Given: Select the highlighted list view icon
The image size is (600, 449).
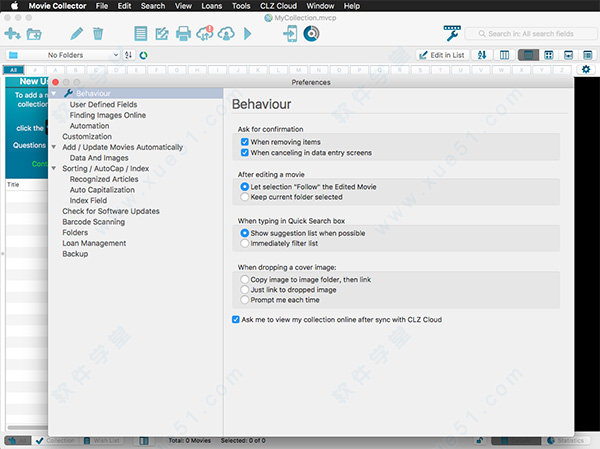Looking at the screenshot, I should [528, 55].
